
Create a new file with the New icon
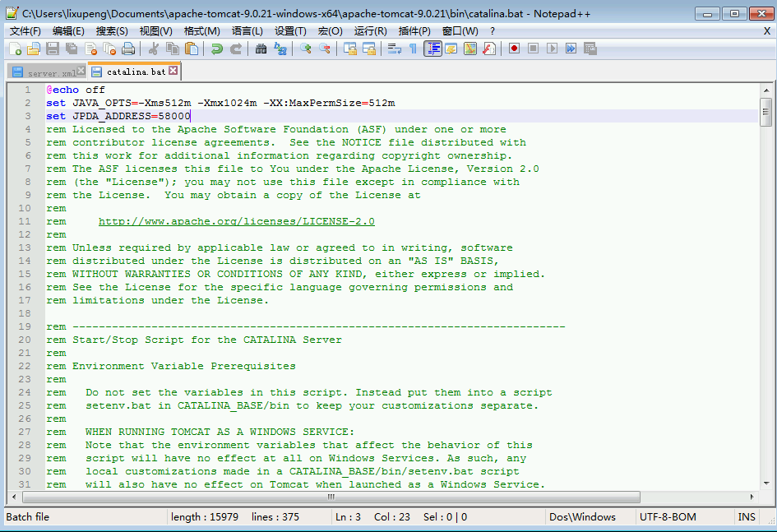(x=16, y=49)
